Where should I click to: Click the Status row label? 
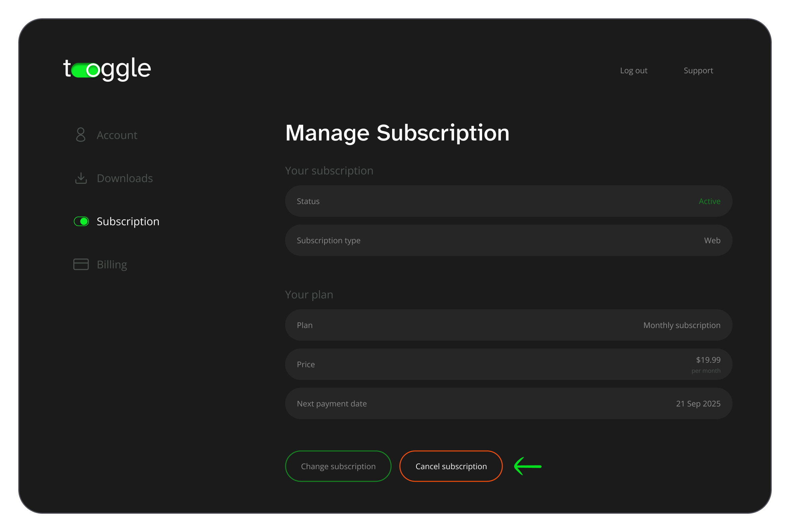point(308,201)
